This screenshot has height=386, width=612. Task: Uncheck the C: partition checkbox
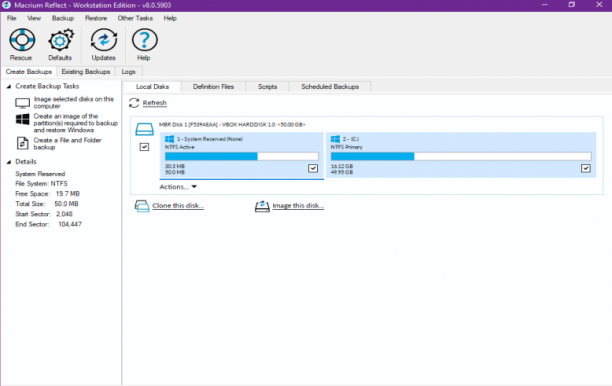pyautogui.click(x=585, y=168)
